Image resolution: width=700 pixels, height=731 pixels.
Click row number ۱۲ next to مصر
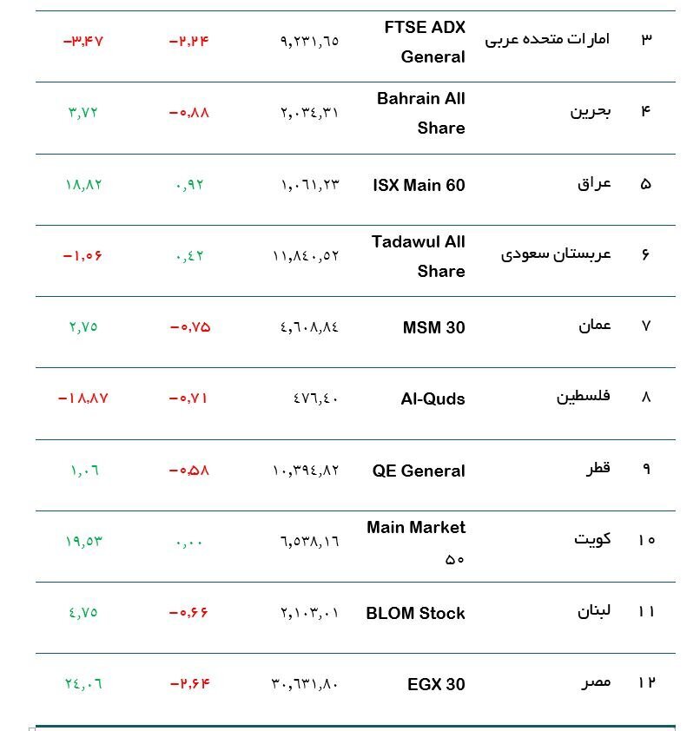(646, 682)
